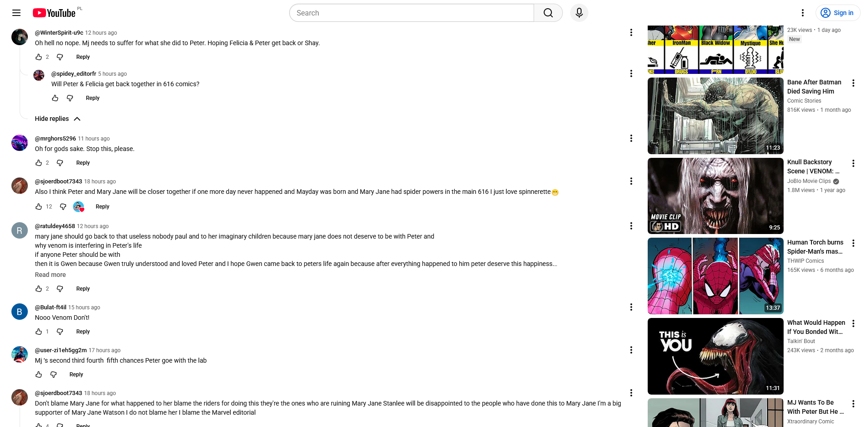
Task: Open the hamburger guide menu
Action: coord(16,13)
